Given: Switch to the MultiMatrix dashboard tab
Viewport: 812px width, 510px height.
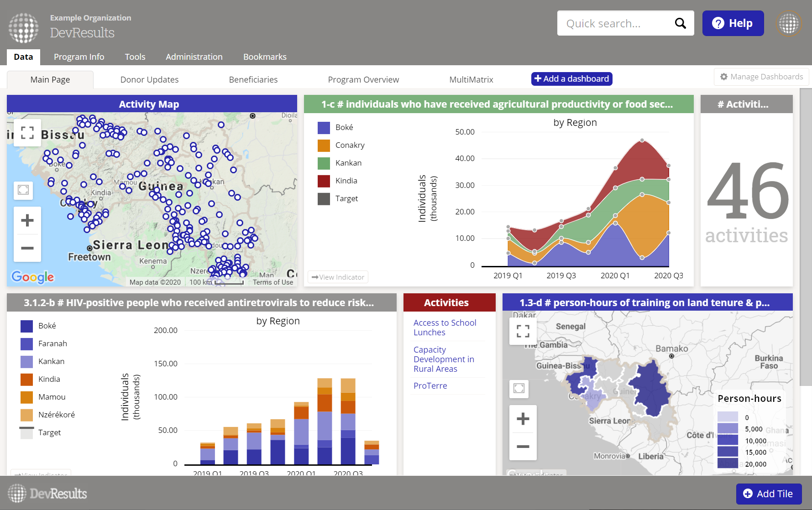Looking at the screenshot, I should coord(471,80).
